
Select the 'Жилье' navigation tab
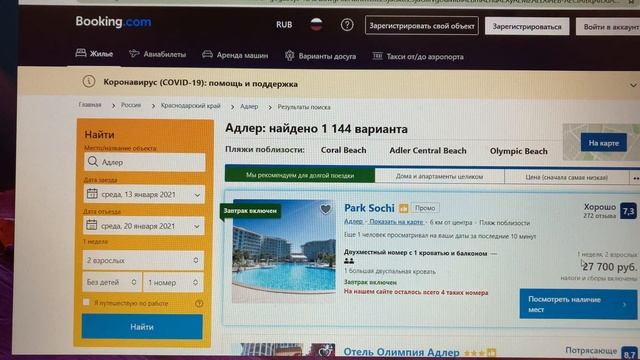pyautogui.click(x=94, y=53)
